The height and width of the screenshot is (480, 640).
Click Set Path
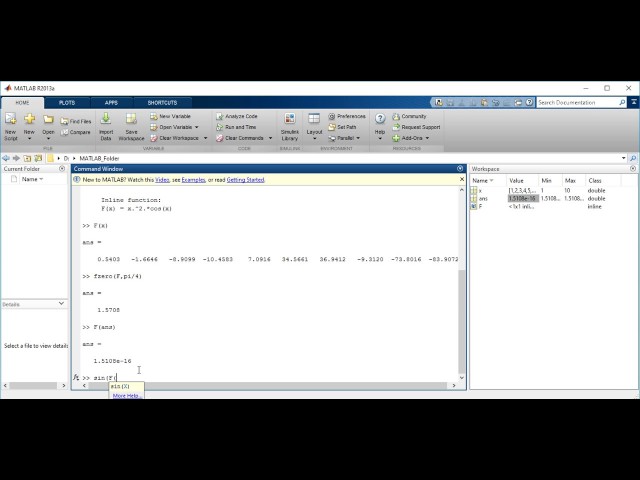pos(342,127)
